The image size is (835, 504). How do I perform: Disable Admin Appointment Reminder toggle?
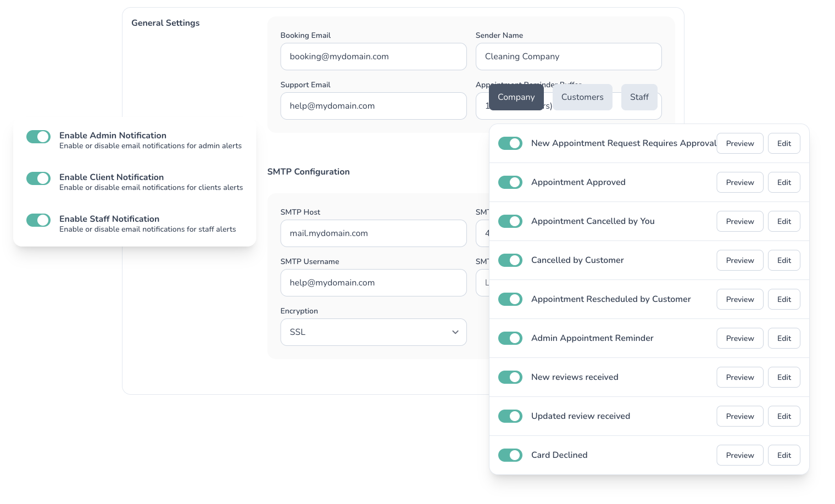[x=510, y=338]
